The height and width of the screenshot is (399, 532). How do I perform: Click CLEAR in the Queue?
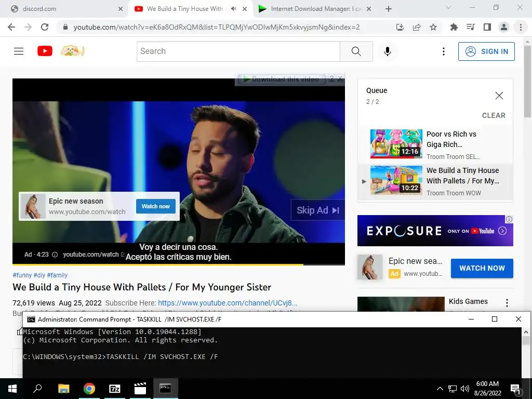pos(494,115)
